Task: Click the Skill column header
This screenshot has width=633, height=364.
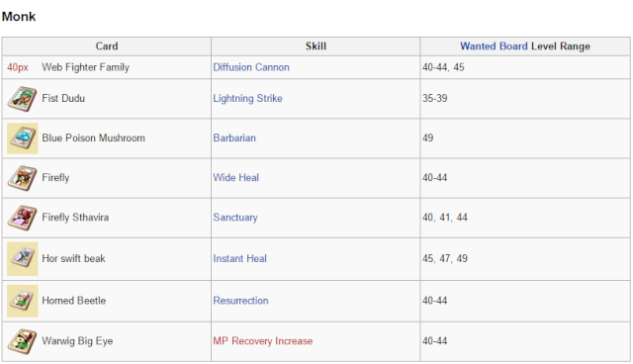Action: pyautogui.click(x=316, y=46)
